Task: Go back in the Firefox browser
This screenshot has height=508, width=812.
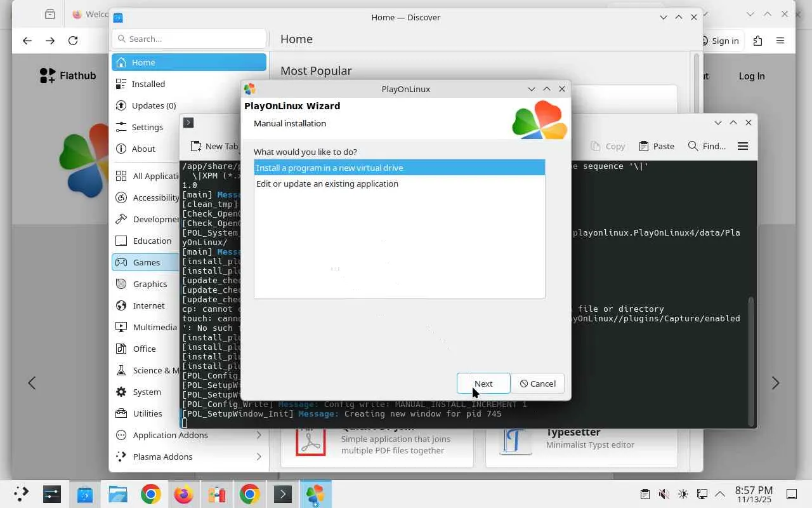Action: (27, 41)
